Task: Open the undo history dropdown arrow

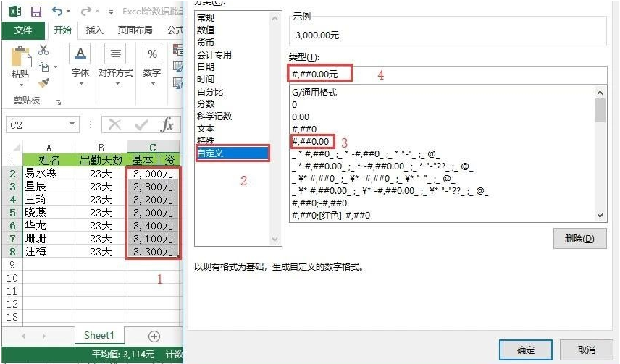Action: tap(68, 12)
